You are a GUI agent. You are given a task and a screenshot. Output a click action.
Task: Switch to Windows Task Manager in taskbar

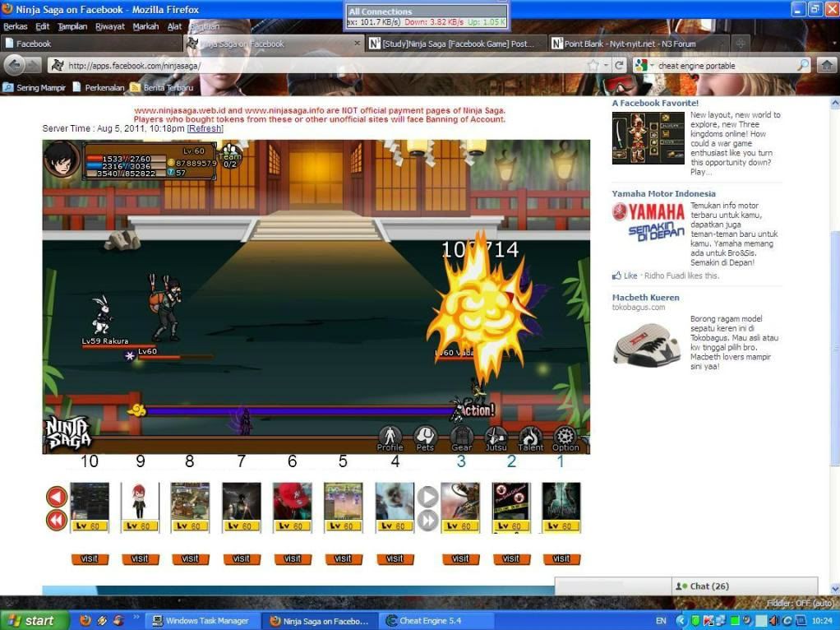202,620
